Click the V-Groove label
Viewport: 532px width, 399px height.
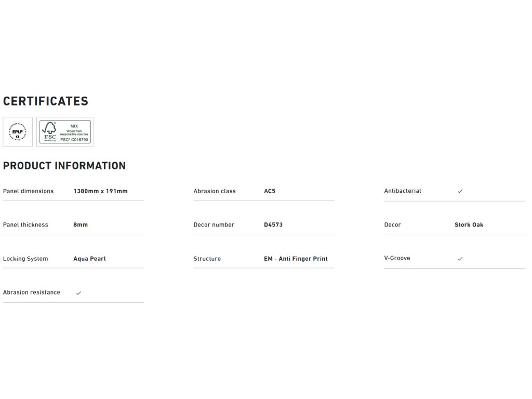[x=397, y=258]
